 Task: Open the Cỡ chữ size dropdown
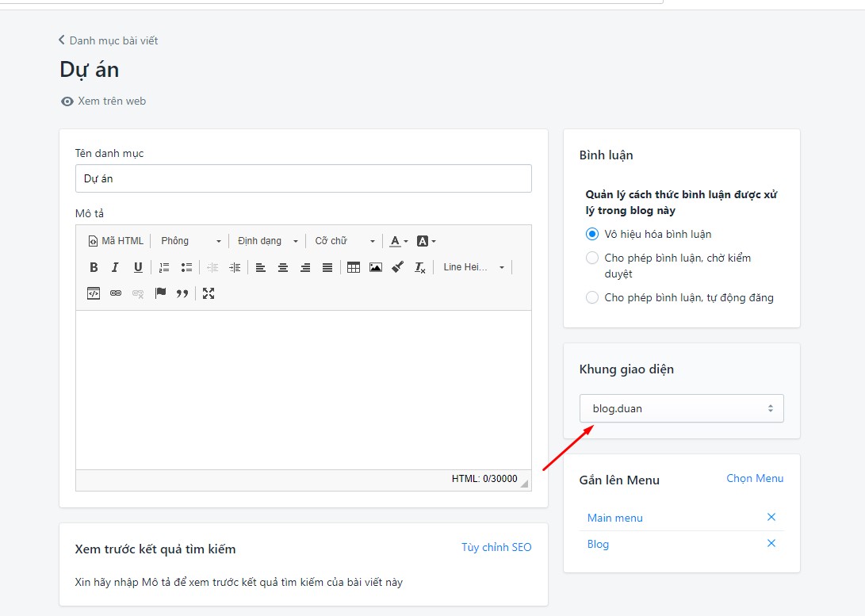345,241
